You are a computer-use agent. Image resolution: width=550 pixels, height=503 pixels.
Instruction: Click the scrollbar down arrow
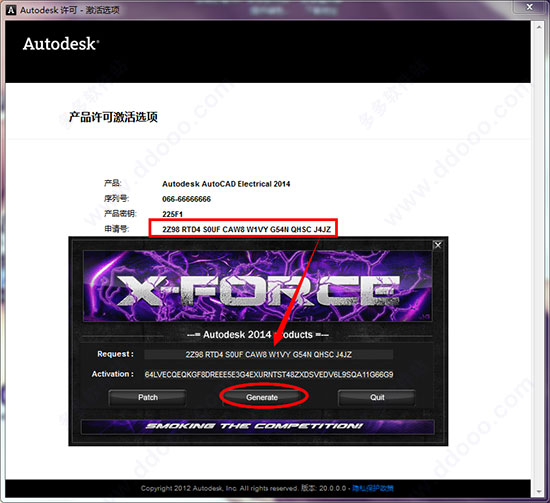point(539,492)
